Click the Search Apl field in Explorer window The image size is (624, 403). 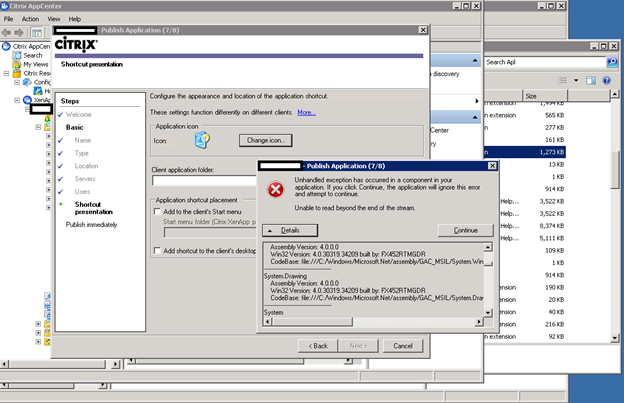click(x=544, y=62)
